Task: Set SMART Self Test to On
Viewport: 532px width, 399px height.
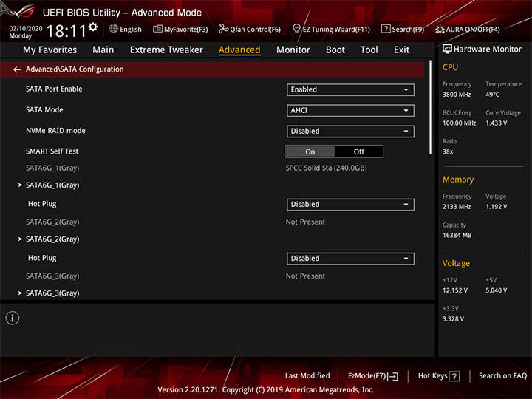Action: coord(310,151)
